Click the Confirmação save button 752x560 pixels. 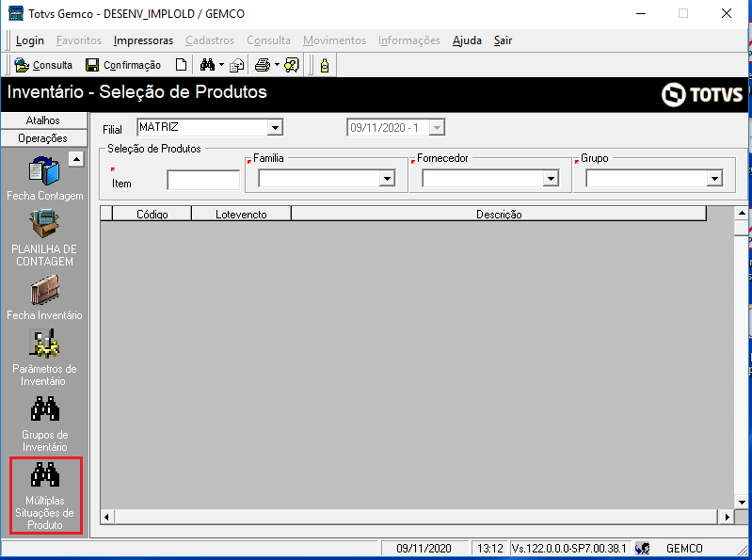[x=123, y=65]
